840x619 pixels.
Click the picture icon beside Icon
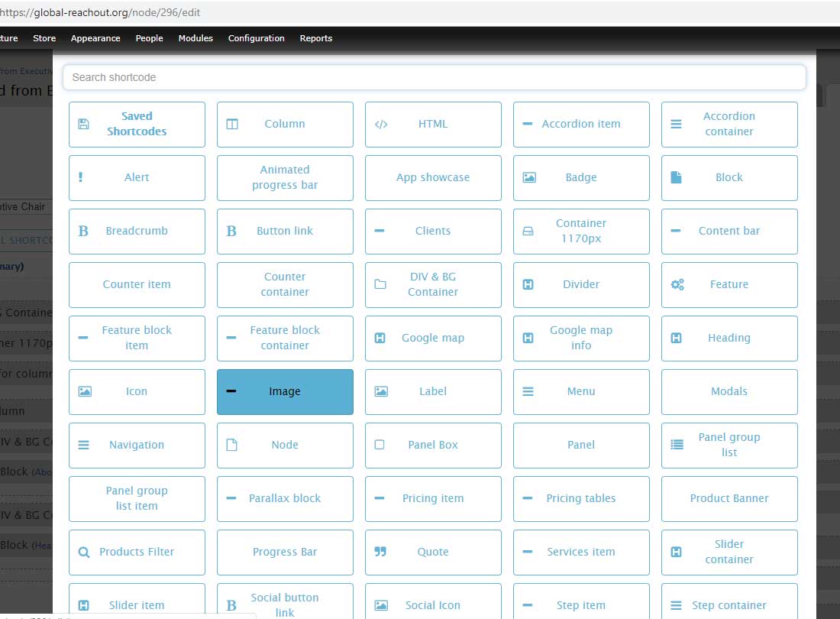(x=85, y=391)
